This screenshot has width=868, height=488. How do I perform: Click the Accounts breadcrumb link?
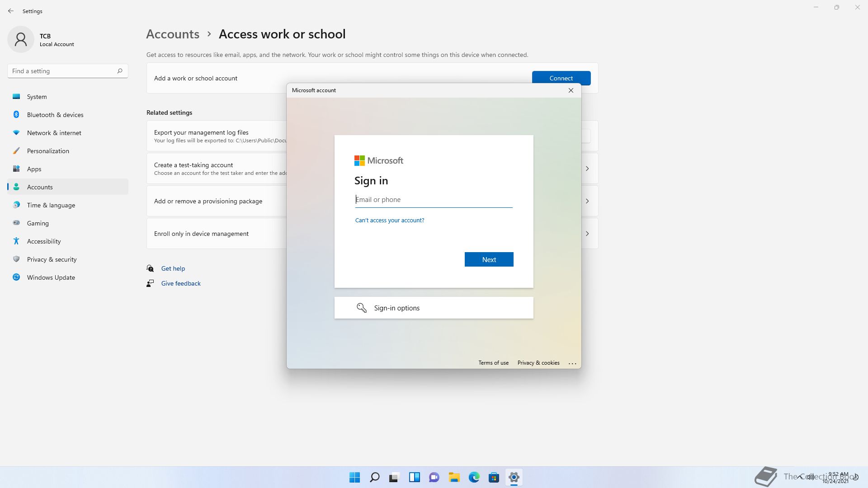tap(173, 34)
